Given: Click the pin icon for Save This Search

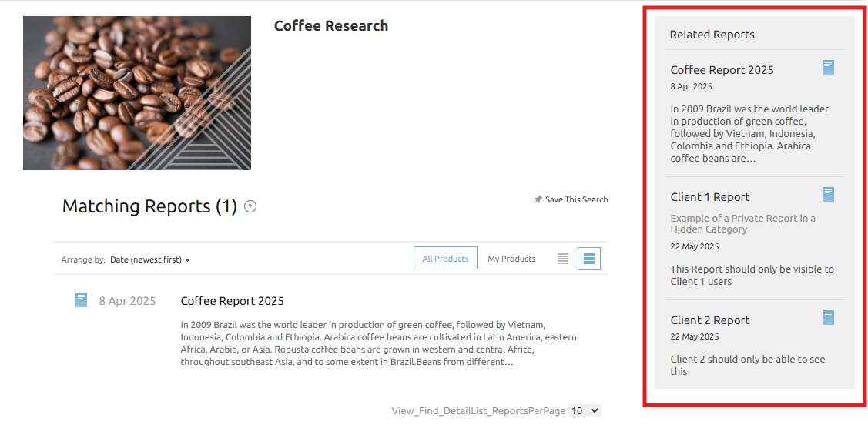Looking at the screenshot, I should click(x=538, y=199).
